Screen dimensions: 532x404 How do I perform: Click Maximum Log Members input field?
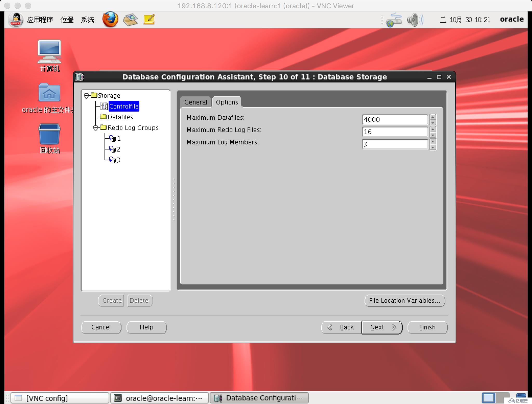pyautogui.click(x=395, y=144)
